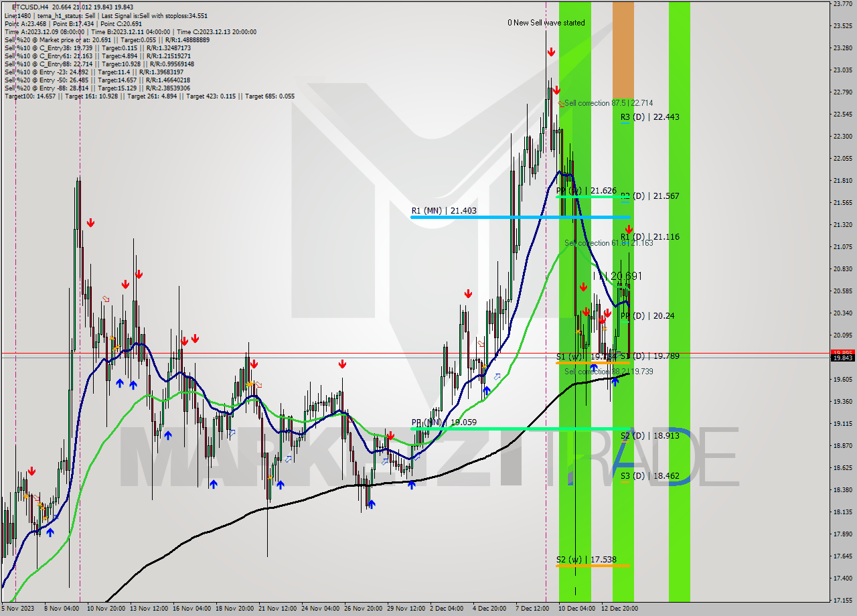Select 'Sell correction 87.5 | 22.714' label
This screenshot has height=616, width=857.
(608, 103)
